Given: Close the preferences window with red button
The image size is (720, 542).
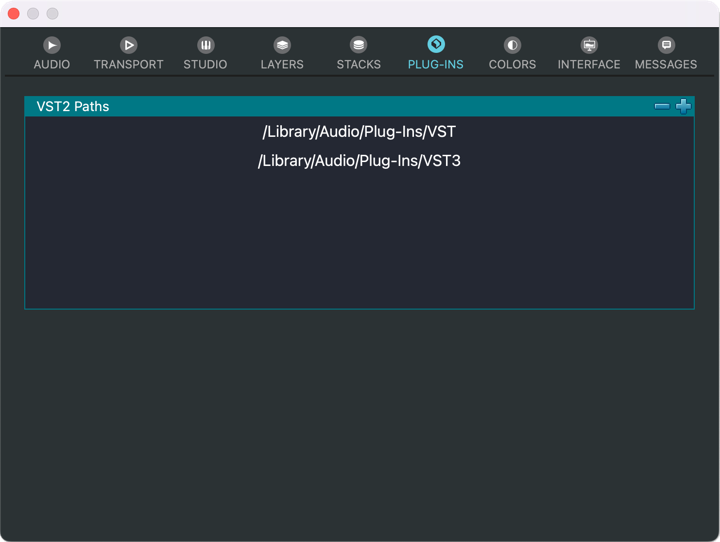Looking at the screenshot, I should coord(14,13).
